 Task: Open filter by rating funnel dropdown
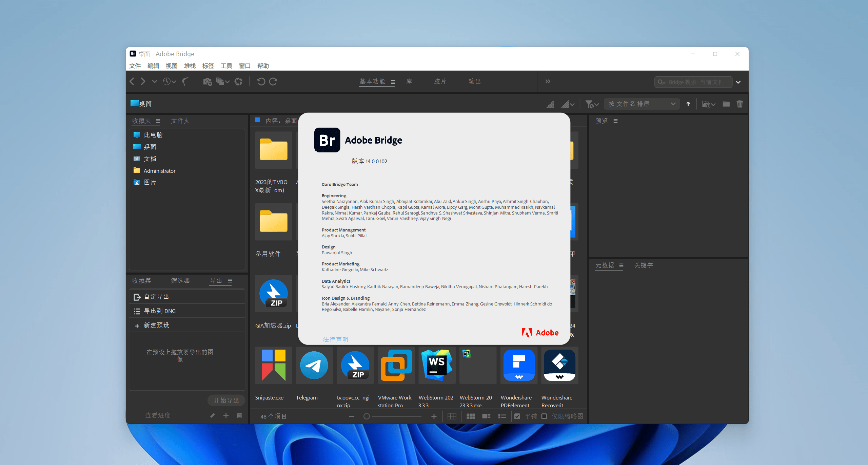(592, 104)
